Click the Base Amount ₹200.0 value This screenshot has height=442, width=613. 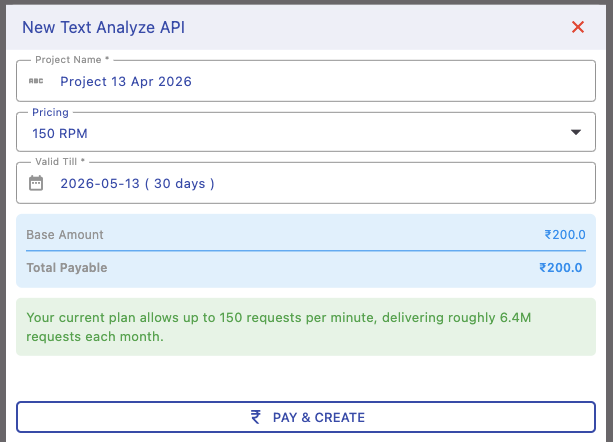tap(564, 235)
